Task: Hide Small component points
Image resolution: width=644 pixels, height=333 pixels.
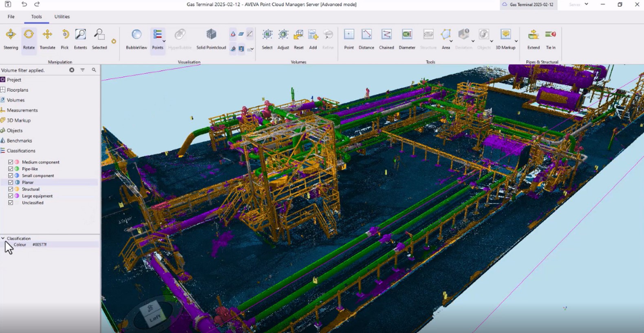Action: tap(11, 175)
